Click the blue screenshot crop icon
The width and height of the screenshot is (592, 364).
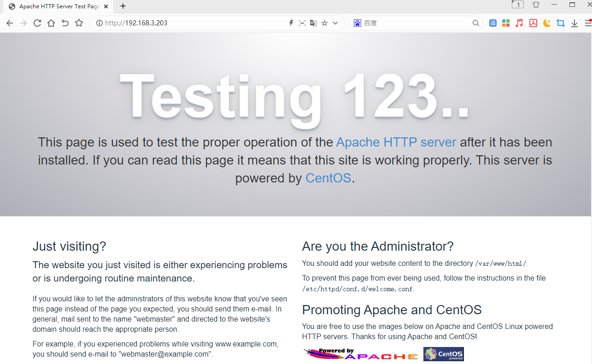pyautogui.click(x=561, y=23)
